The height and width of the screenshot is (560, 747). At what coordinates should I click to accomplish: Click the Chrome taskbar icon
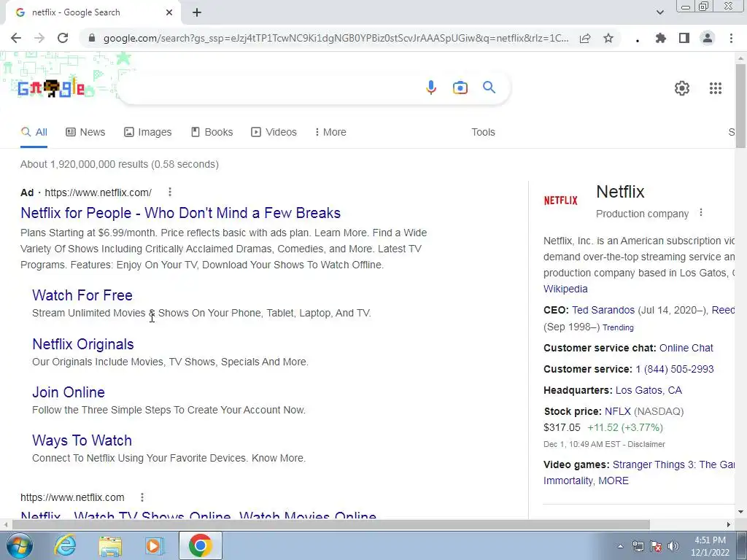click(x=200, y=545)
